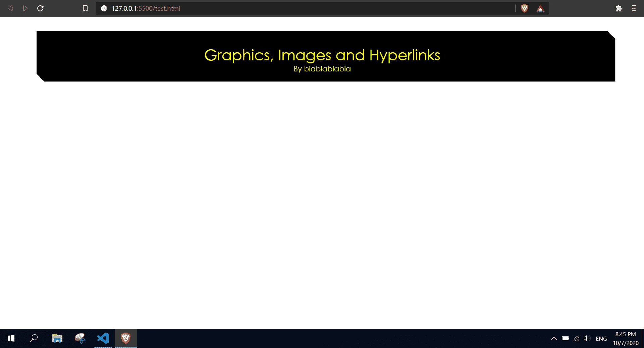Check battery status in the system tray
Viewport: 644px width, 348px height.
click(x=565, y=339)
